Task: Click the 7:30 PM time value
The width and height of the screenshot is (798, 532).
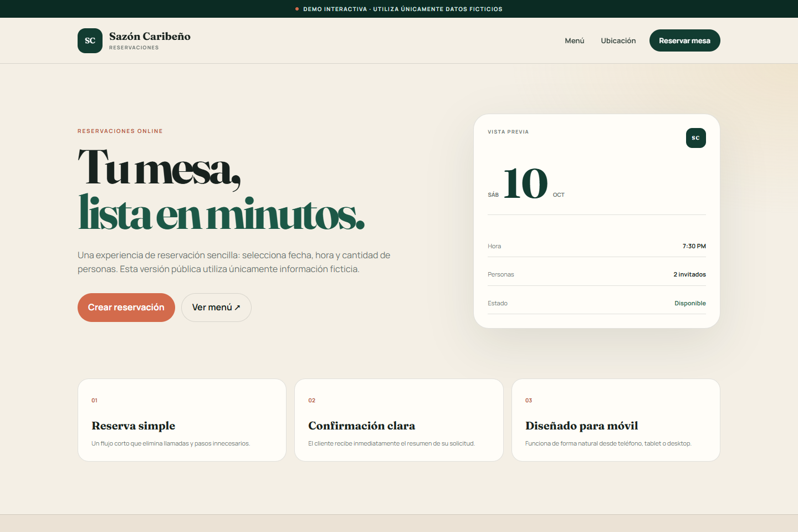Action: click(x=694, y=246)
